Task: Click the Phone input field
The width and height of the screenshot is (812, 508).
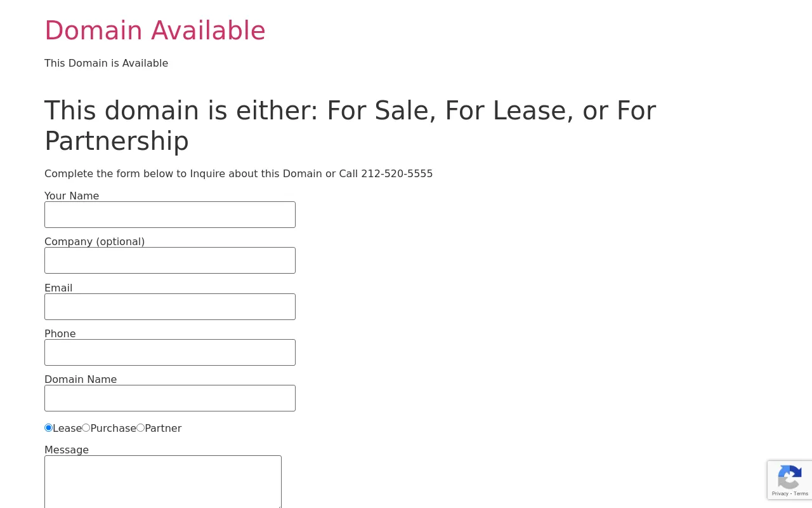Action: pos(170,352)
